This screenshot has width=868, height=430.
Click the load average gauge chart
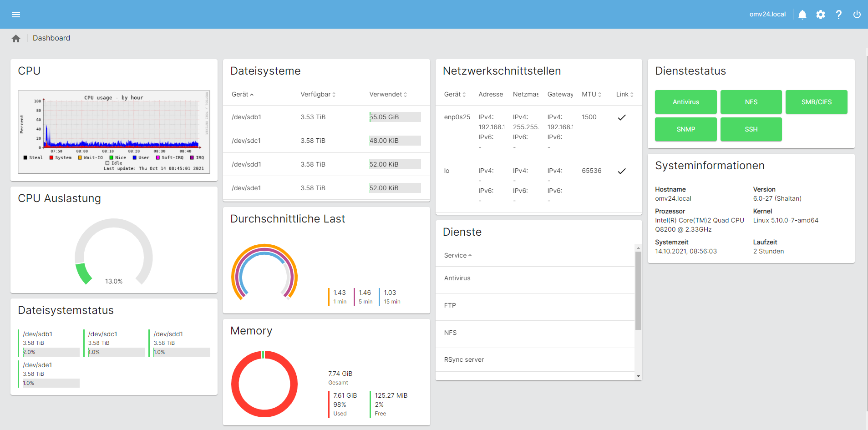click(x=264, y=272)
